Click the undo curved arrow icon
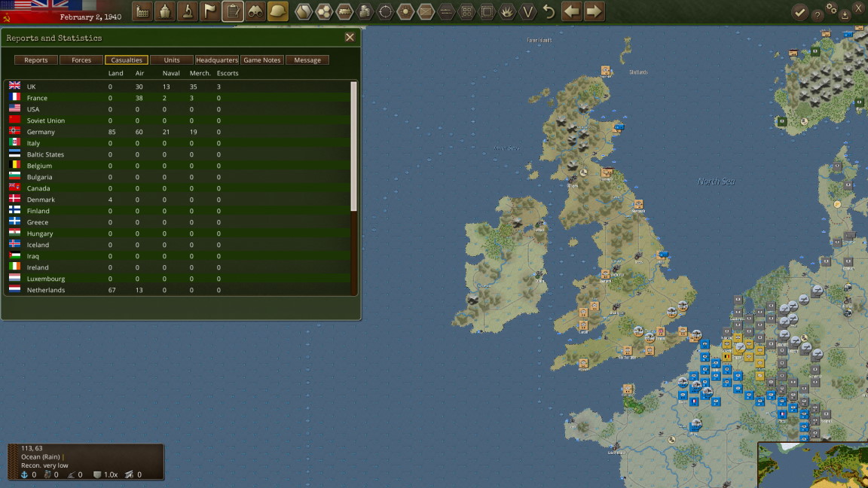Image resolution: width=868 pixels, height=488 pixels. (x=549, y=11)
